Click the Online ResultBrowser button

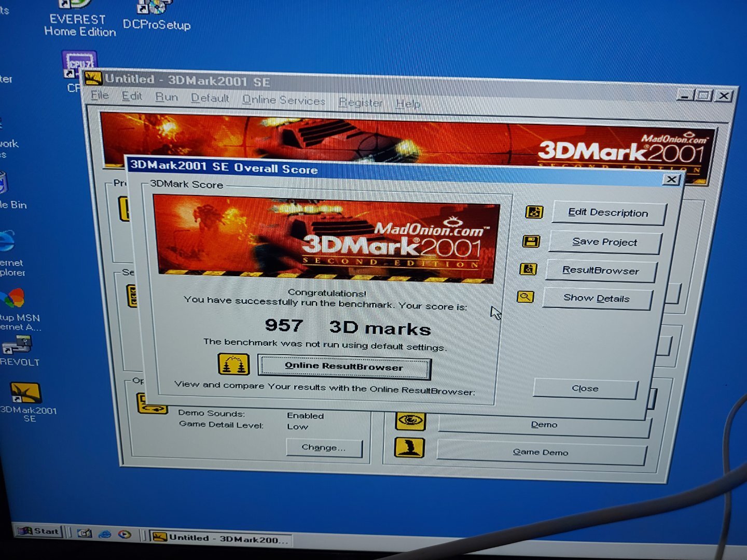344,367
